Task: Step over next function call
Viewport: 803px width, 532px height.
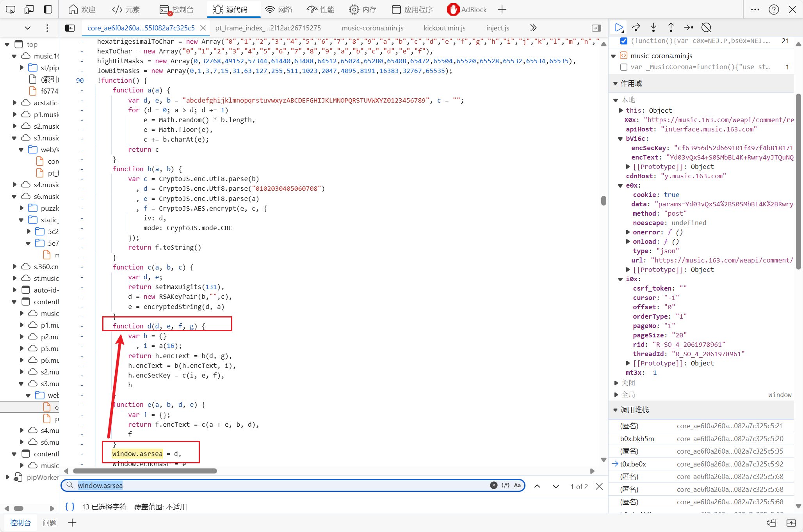Action: 636,27
